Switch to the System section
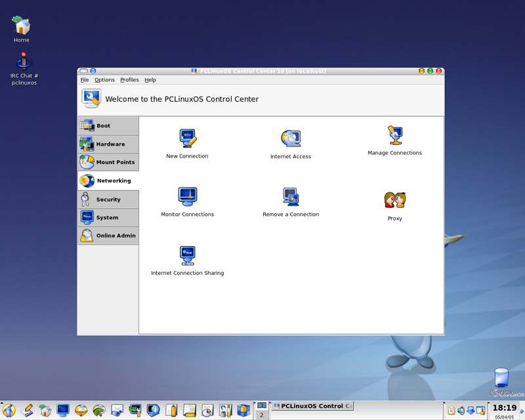The width and height of the screenshot is (525, 420). (x=108, y=218)
